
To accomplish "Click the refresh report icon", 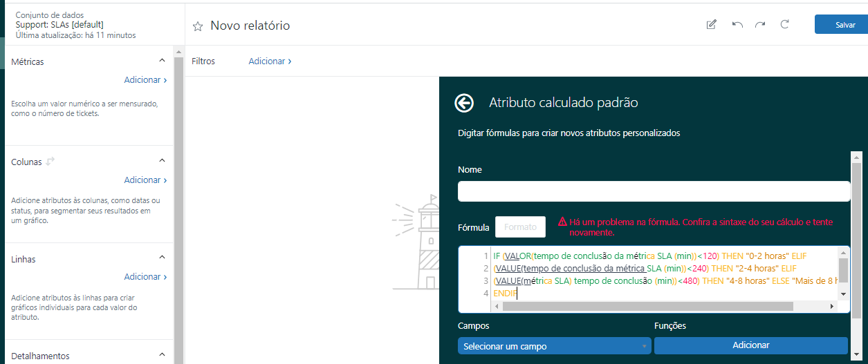I will click(784, 25).
